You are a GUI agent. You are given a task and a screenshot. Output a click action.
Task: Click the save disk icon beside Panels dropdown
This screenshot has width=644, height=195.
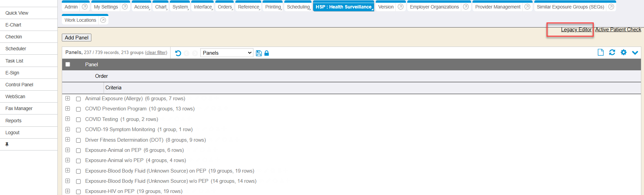pyautogui.click(x=259, y=53)
